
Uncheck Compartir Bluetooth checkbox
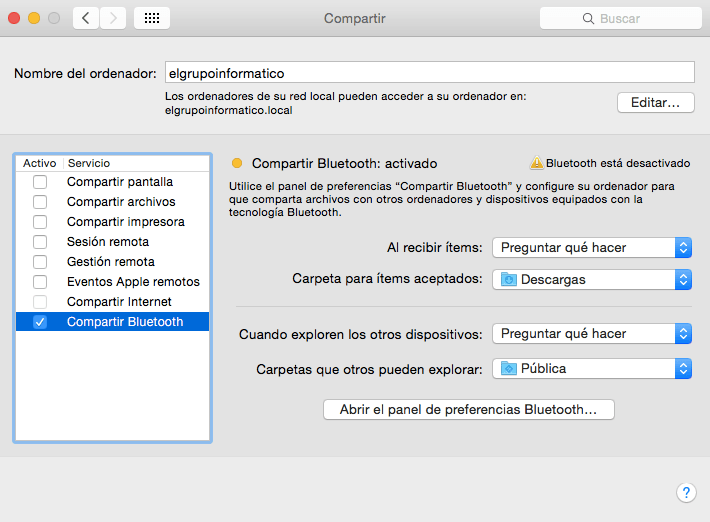pyautogui.click(x=40, y=322)
